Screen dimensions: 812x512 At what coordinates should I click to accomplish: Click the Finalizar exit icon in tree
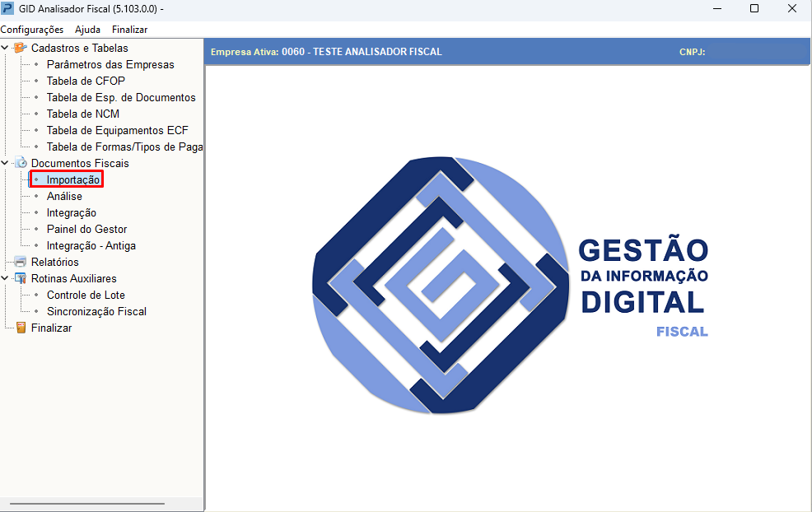pyautogui.click(x=21, y=328)
